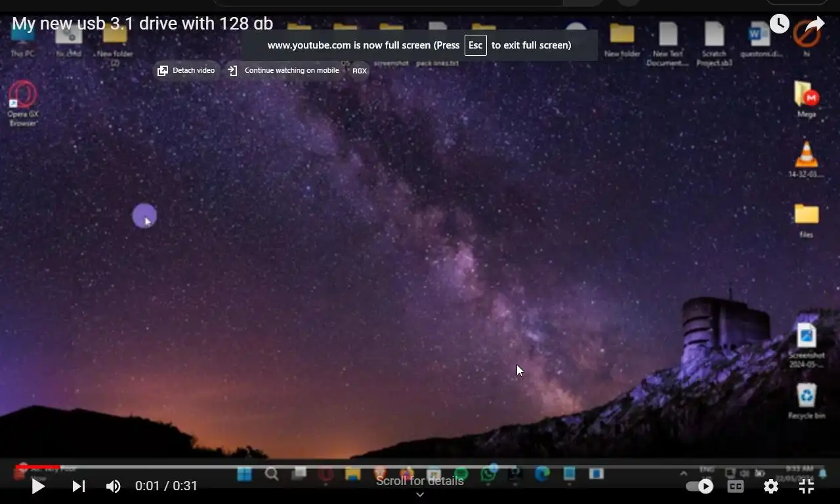The width and height of the screenshot is (840, 504).
Task: Click the Spotify icon in the video taskbar
Action: pos(461,474)
